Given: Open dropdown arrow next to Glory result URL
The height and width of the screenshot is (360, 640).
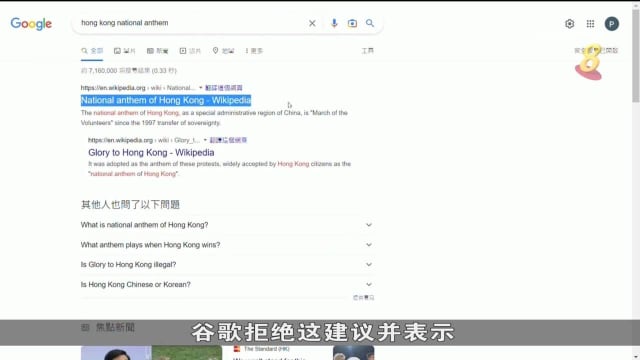Looking at the screenshot, I should pos(205,140).
